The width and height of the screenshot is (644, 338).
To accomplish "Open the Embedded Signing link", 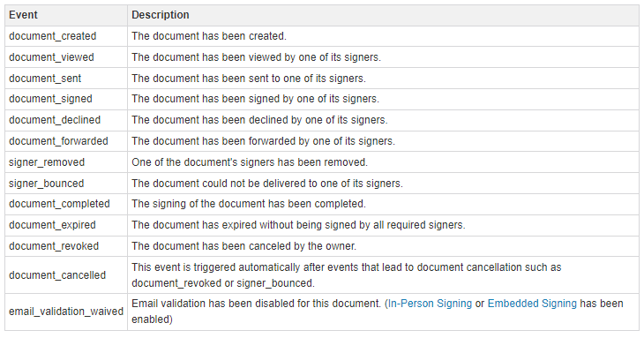I will click(532, 304).
